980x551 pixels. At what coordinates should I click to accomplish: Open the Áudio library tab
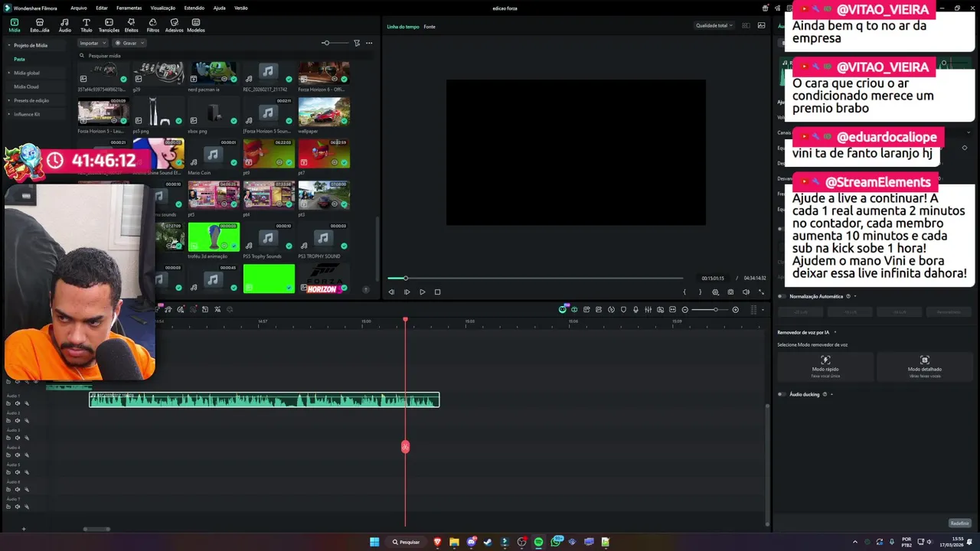click(65, 25)
